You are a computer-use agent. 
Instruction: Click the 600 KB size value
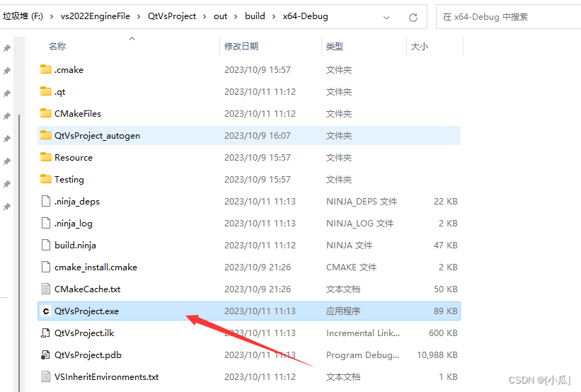[x=443, y=333]
